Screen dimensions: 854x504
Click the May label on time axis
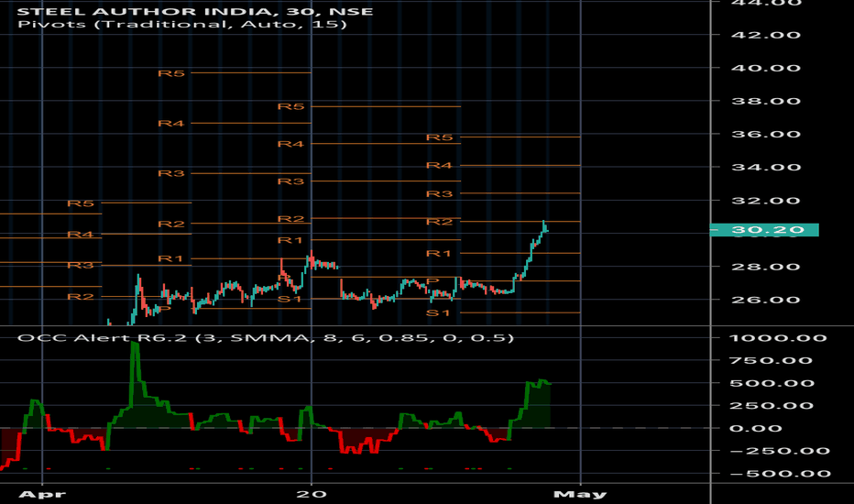point(580,495)
